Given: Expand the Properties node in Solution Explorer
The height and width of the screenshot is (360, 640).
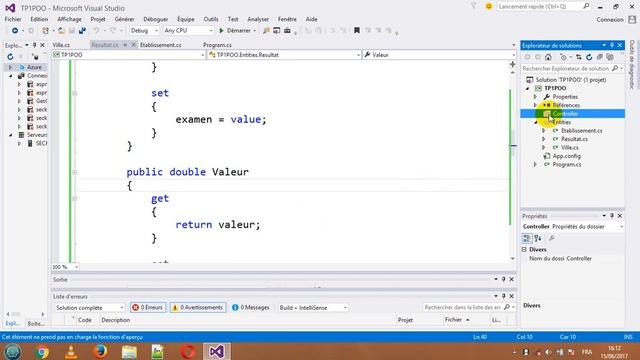Looking at the screenshot, I should pyautogui.click(x=536, y=97).
